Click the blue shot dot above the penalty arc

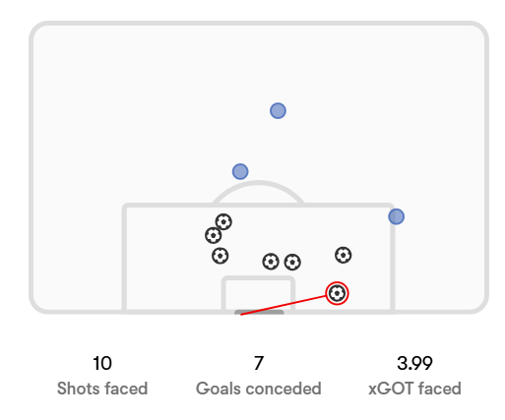240,171
